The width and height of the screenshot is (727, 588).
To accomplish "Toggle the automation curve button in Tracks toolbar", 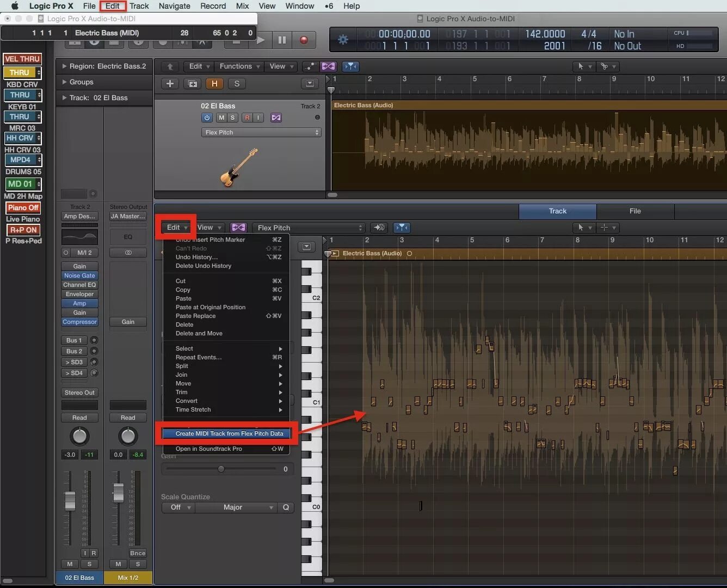I will coord(310,66).
